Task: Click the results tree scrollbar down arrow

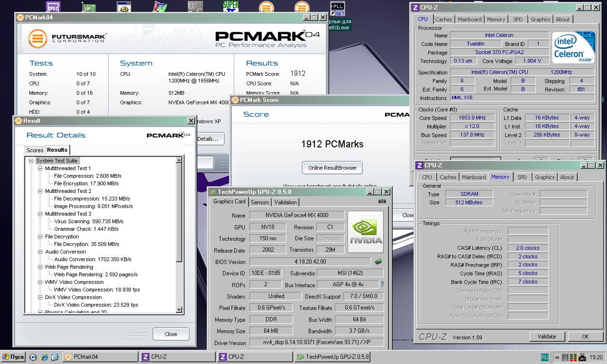Action: click(x=179, y=310)
